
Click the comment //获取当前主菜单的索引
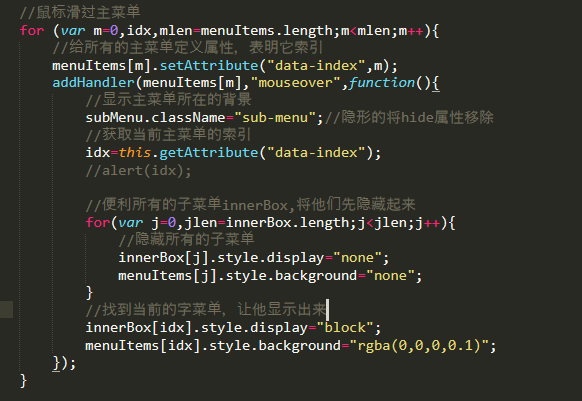point(168,134)
